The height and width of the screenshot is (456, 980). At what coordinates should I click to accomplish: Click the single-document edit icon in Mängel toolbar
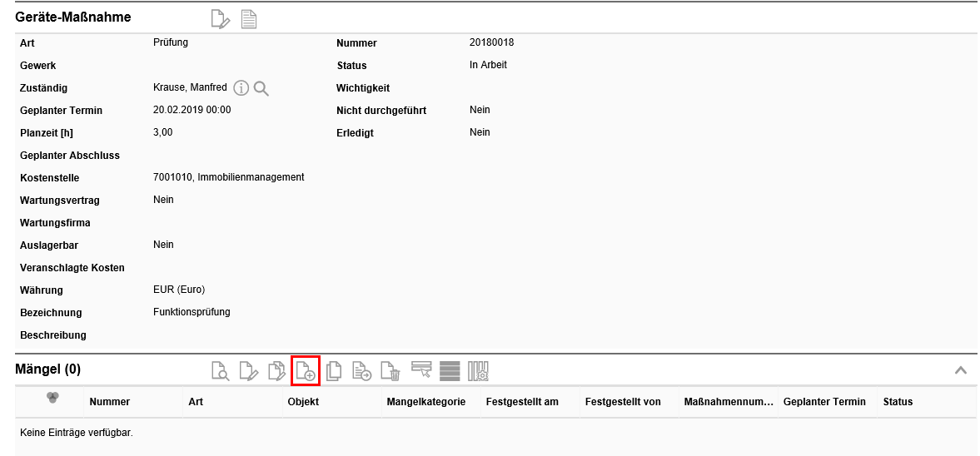[248, 371]
